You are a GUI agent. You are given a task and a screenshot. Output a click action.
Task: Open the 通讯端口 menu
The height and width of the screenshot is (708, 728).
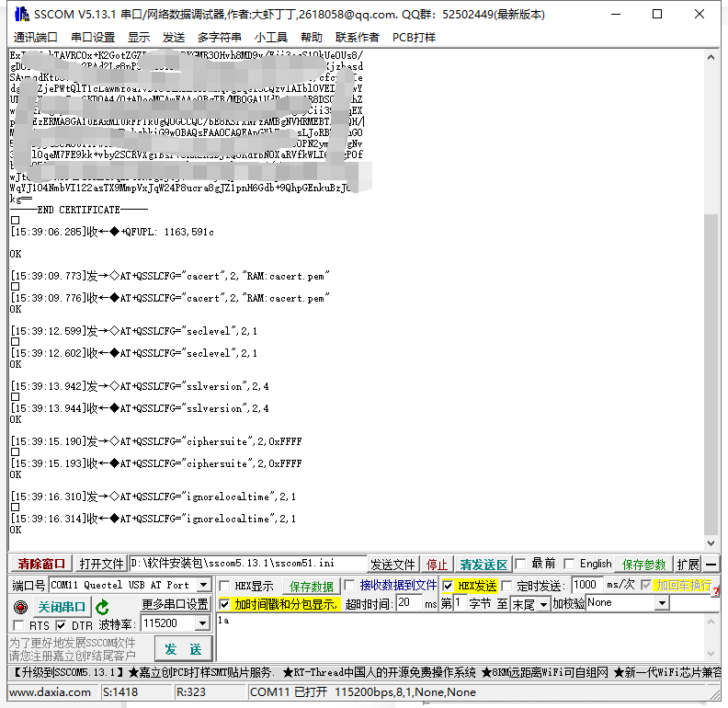[35, 37]
